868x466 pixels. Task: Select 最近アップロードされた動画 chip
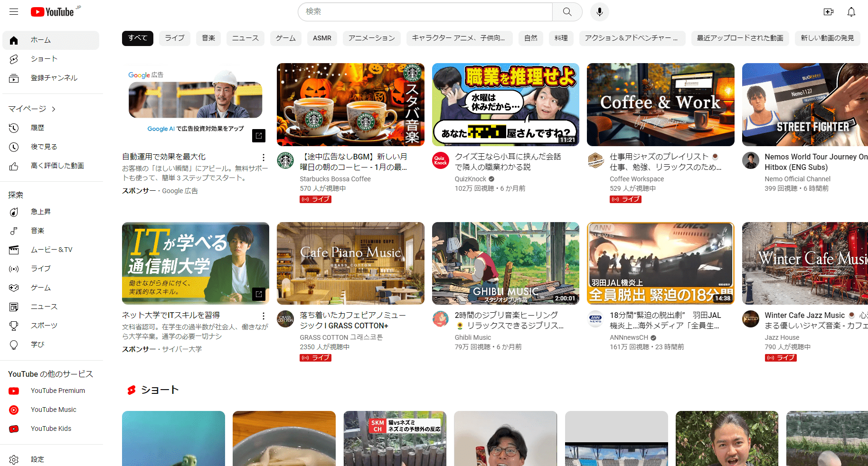point(740,38)
